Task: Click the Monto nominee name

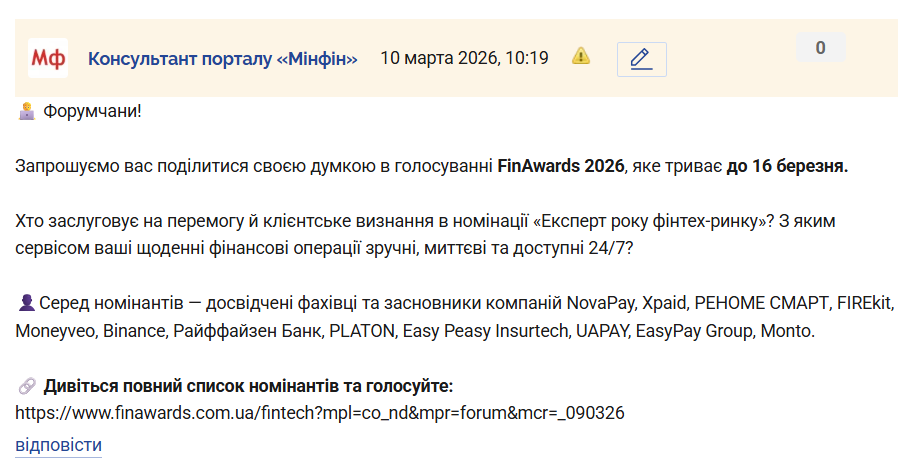Action: pyautogui.click(x=789, y=329)
